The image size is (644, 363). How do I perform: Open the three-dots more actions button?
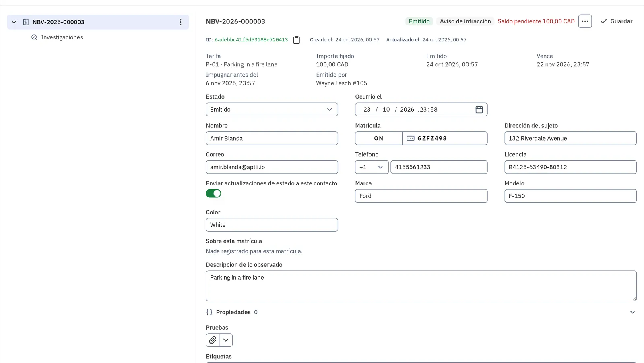[x=585, y=21]
